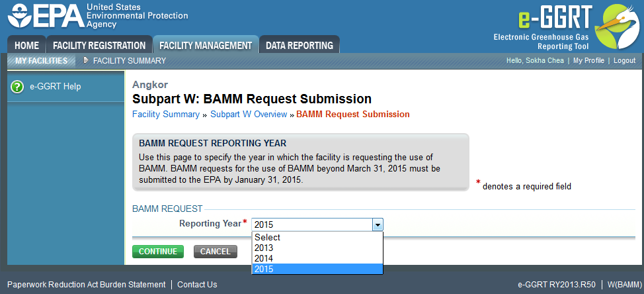Click the Reporting Year combo box showing 2015
This screenshot has width=644, height=294.
pyautogui.click(x=317, y=224)
